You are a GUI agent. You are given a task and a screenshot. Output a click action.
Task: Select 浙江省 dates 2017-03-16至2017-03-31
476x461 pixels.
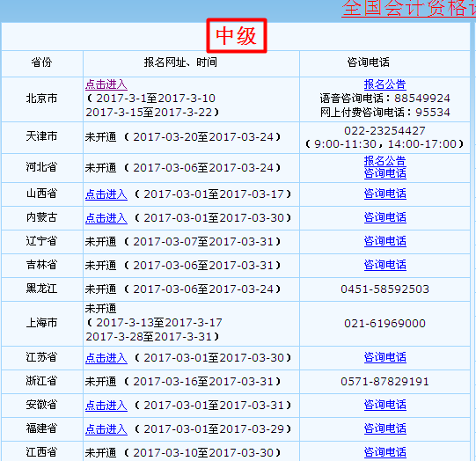203,382
